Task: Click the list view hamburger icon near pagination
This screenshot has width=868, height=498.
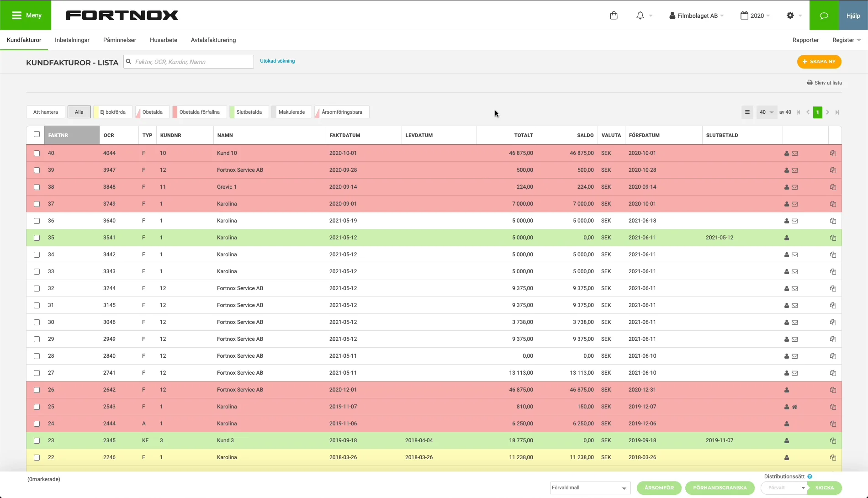Action: (747, 112)
